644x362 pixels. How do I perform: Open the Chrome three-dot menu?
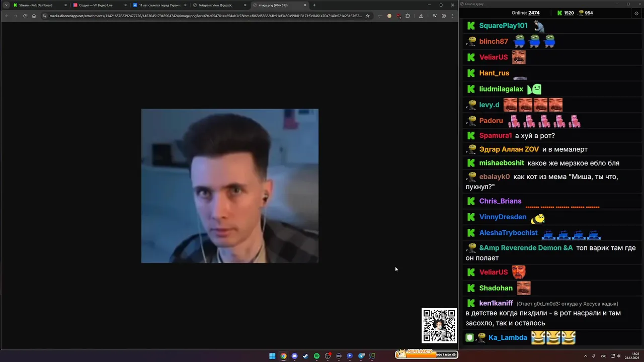pos(452,16)
